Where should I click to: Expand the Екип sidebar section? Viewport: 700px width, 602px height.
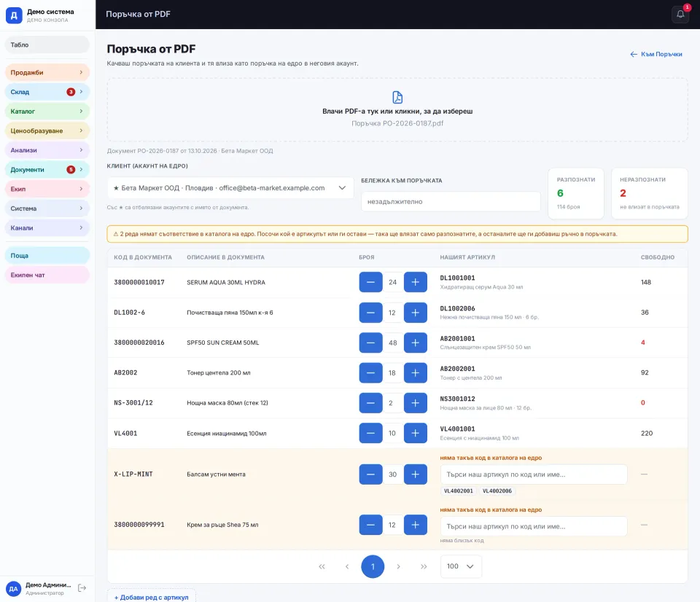[47, 189]
